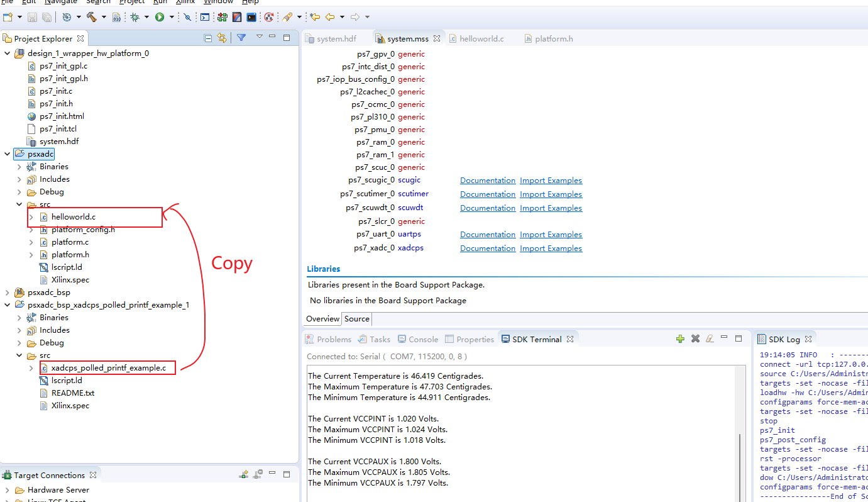Add a new target connection icon

244,474
